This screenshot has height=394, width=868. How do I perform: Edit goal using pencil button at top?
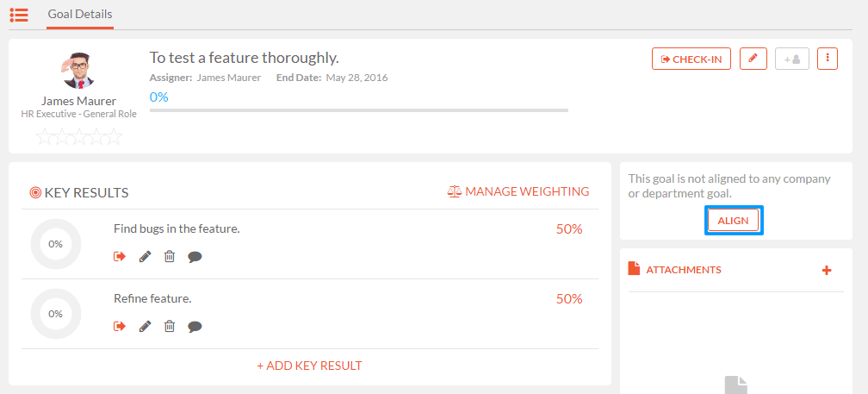pyautogui.click(x=753, y=59)
